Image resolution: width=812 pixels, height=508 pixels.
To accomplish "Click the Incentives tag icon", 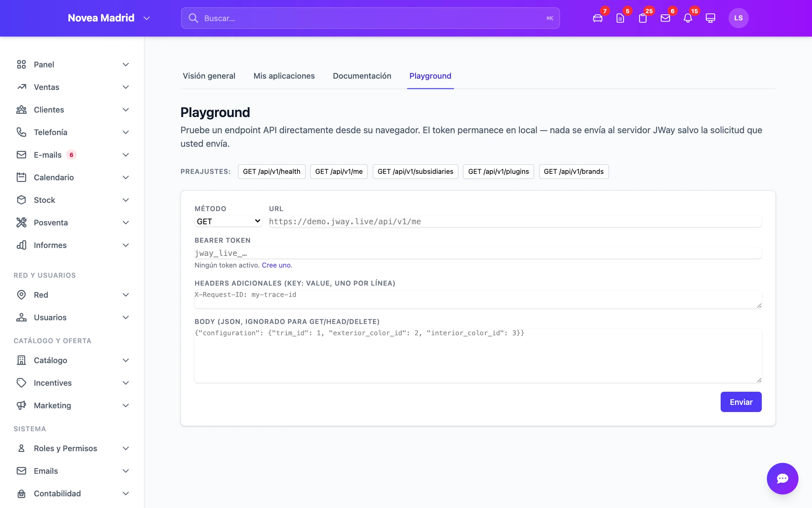I will [x=21, y=383].
